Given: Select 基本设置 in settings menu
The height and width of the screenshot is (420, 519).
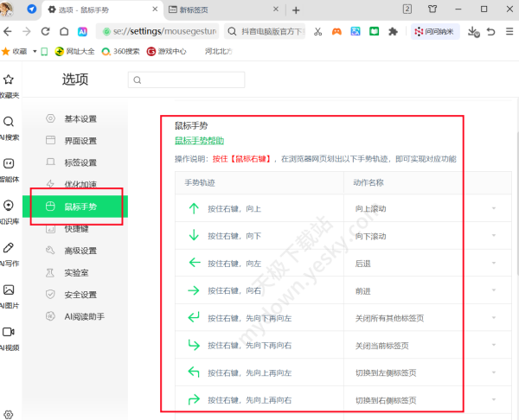Looking at the screenshot, I should point(80,118).
